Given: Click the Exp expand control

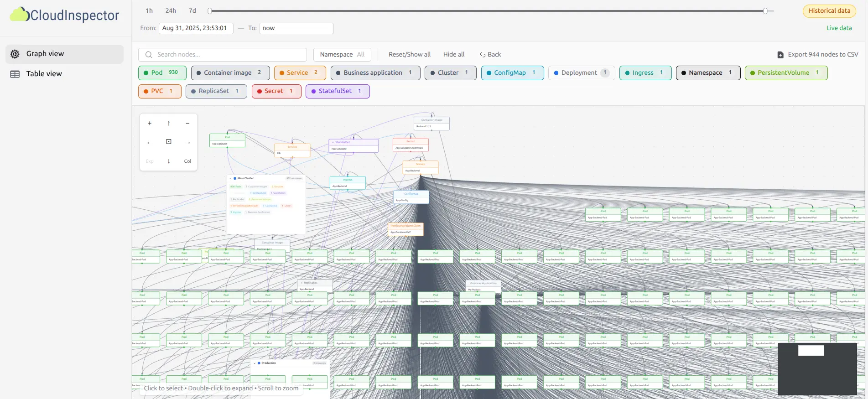Looking at the screenshot, I should (150, 161).
